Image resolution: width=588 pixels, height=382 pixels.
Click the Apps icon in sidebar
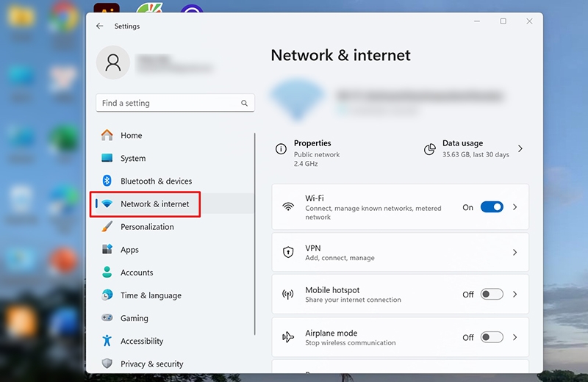tap(107, 249)
